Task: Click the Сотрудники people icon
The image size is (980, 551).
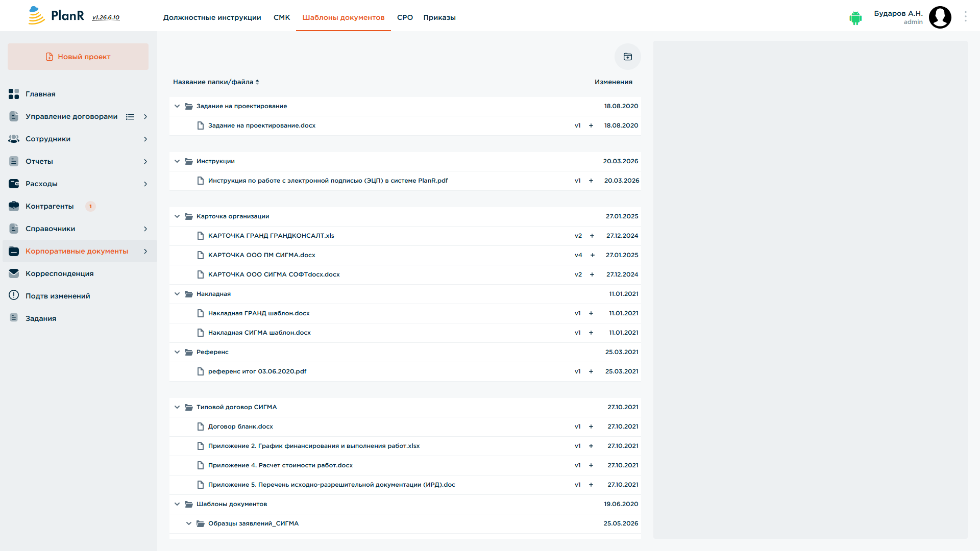Action: point(14,139)
